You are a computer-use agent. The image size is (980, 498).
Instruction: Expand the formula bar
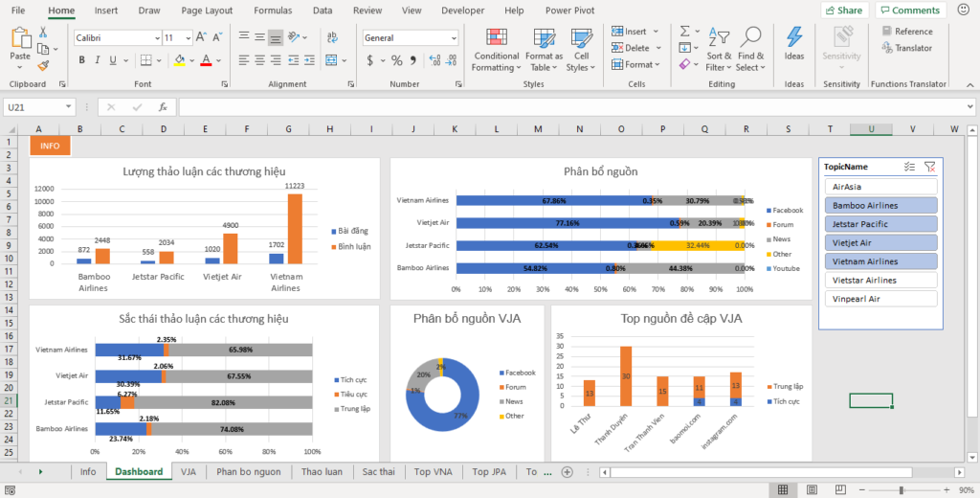[x=970, y=107]
